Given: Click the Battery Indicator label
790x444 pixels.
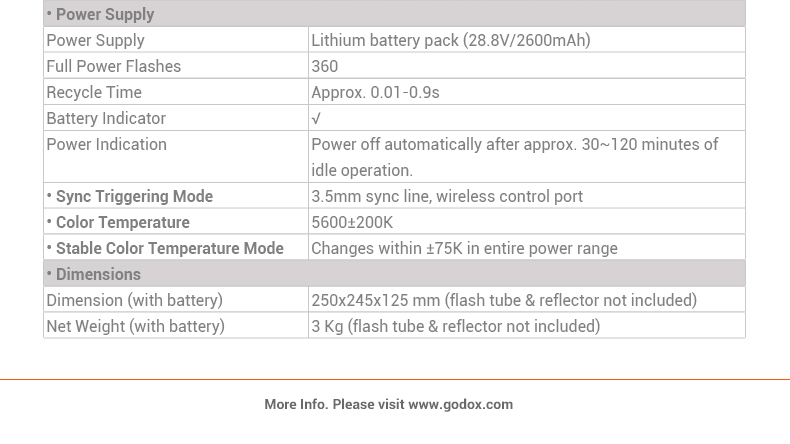Looking at the screenshot, I should pyautogui.click(x=106, y=118).
